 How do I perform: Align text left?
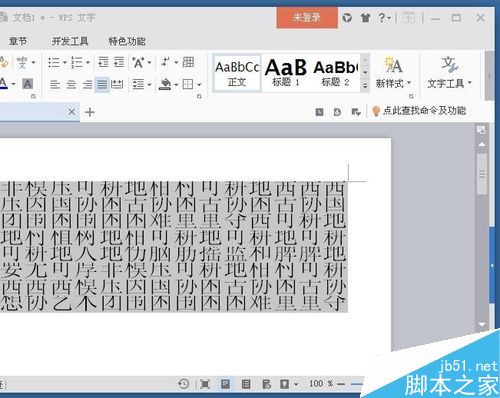(55, 85)
